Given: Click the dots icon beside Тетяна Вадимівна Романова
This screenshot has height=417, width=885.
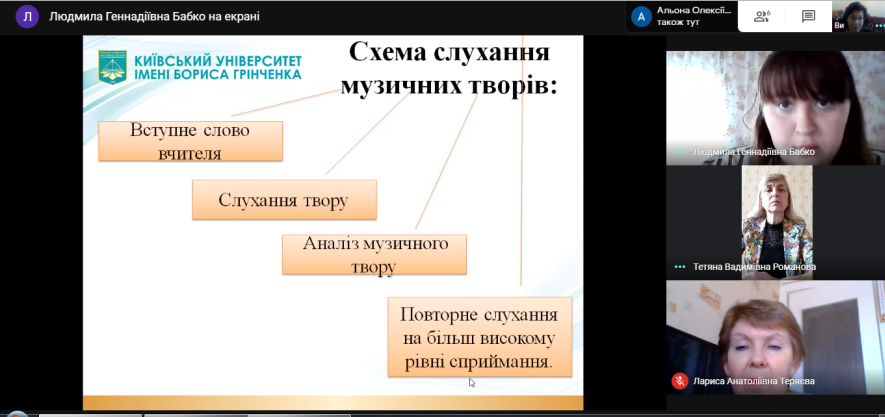Looking at the screenshot, I should [680, 267].
